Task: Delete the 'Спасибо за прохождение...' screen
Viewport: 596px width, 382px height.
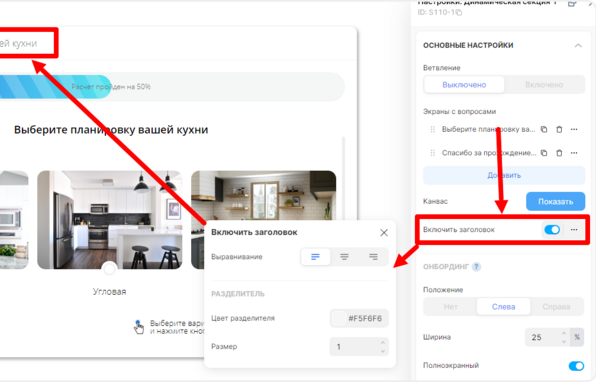Action: (559, 153)
